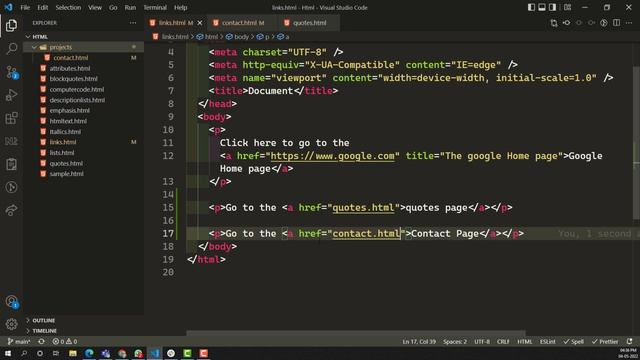Open the Extensions view
Image resolution: width=640 pixels, height=360 pixels.
click(x=11, y=118)
